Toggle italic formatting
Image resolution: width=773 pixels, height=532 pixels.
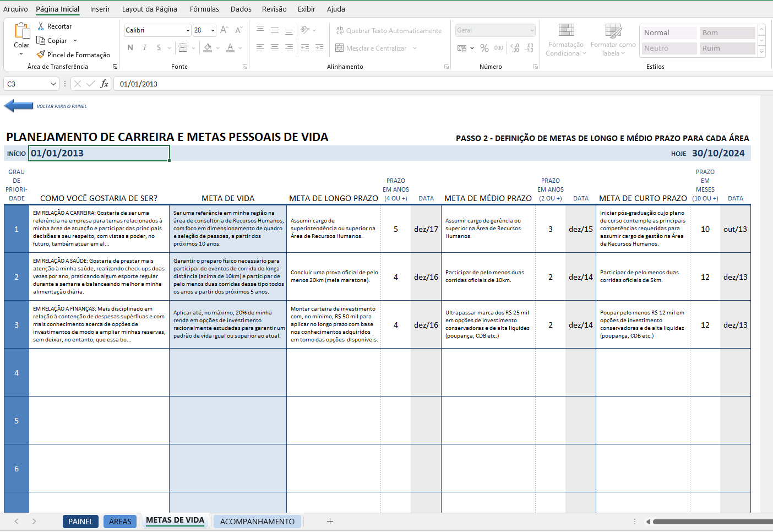pos(145,48)
